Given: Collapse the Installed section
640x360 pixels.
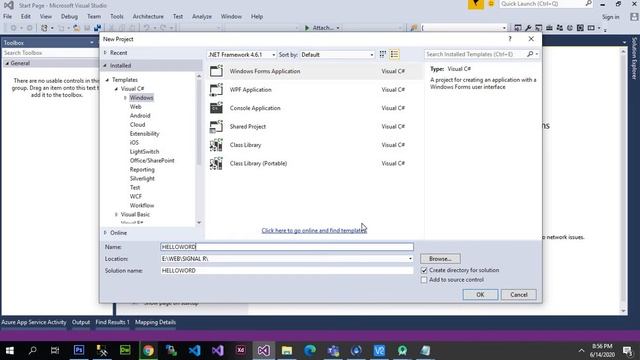Looking at the screenshot, I should 105,65.
